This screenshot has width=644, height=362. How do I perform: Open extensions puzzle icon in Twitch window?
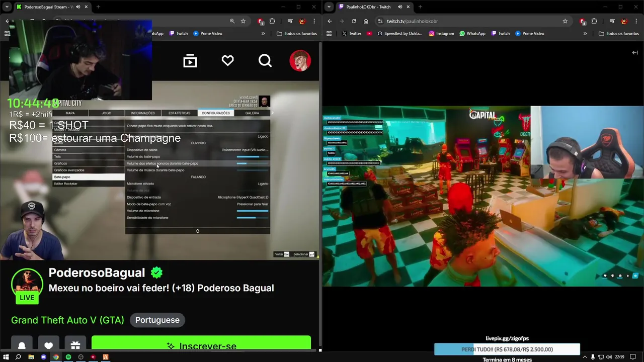point(594,21)
